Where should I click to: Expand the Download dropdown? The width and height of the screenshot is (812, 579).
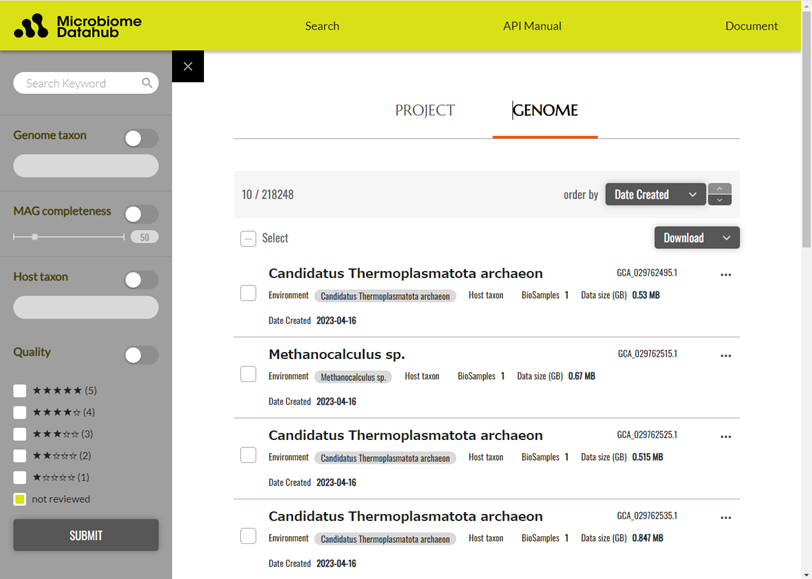click(696, 238)
